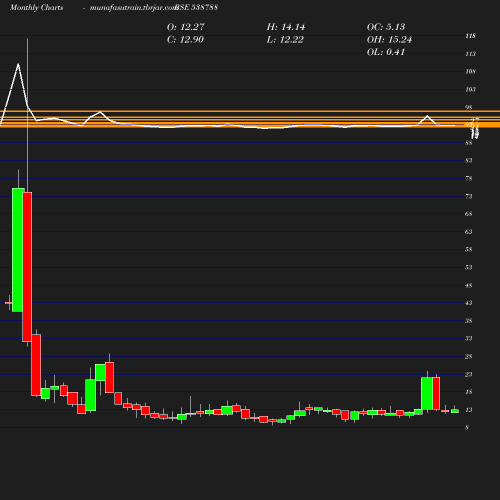Click the tallest green candlestick body

pyautogui.click(x=18, y=250)
